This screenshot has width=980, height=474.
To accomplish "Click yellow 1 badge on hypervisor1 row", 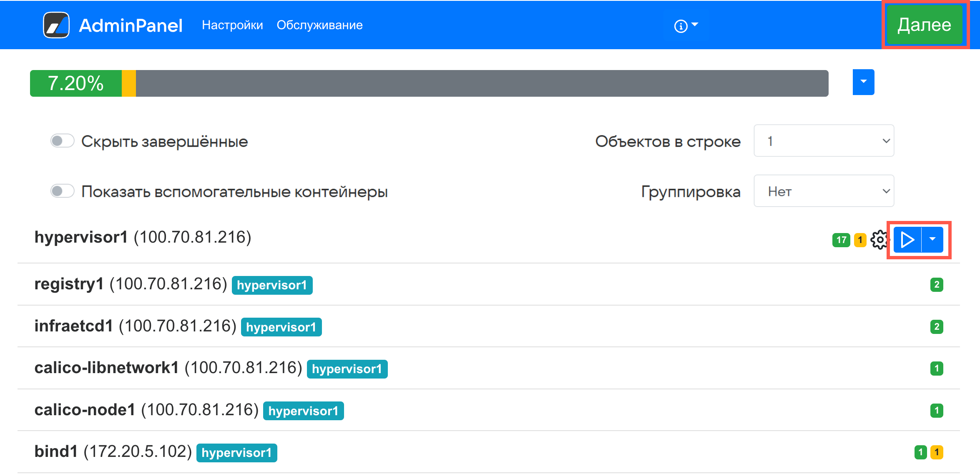I will 860,240.
